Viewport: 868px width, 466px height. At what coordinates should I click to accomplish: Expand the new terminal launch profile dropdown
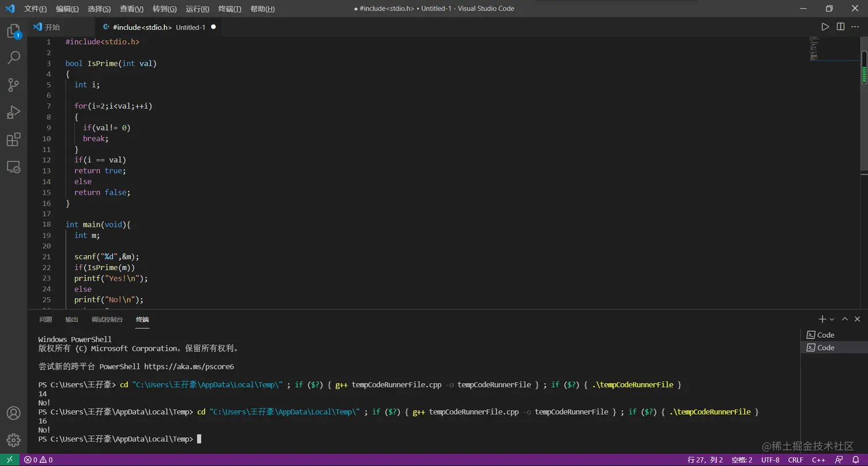point(832,319)
